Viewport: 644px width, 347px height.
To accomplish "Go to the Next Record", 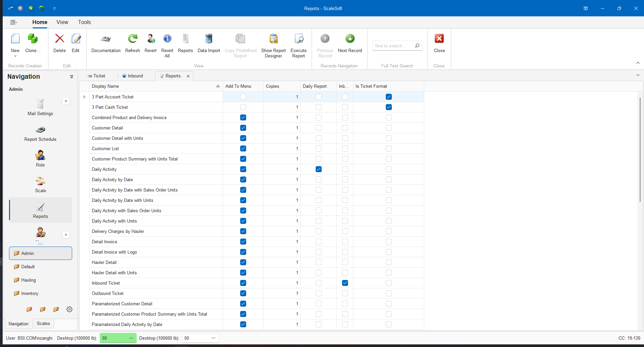I will click(x=350, y=43).
